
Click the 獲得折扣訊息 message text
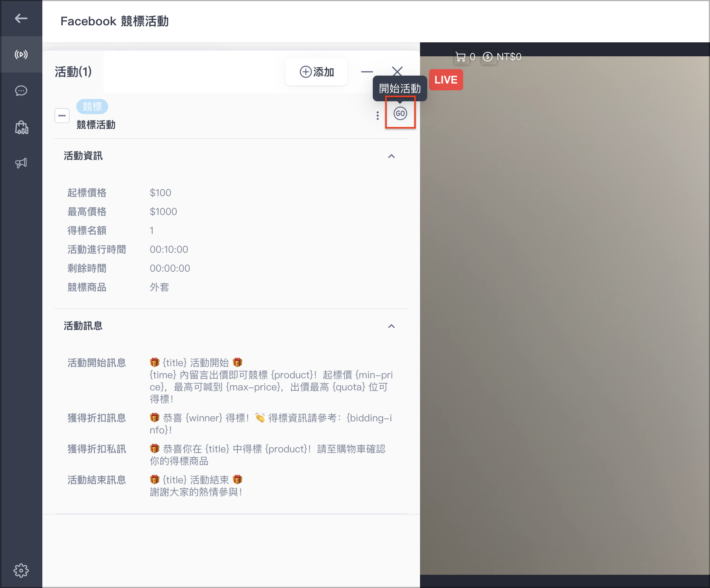[271, 424]
